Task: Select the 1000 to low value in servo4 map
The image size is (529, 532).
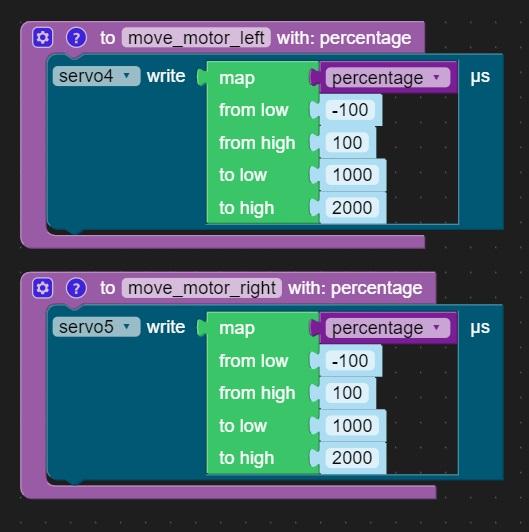Action: pyautogui.click(x=352, y=175)
